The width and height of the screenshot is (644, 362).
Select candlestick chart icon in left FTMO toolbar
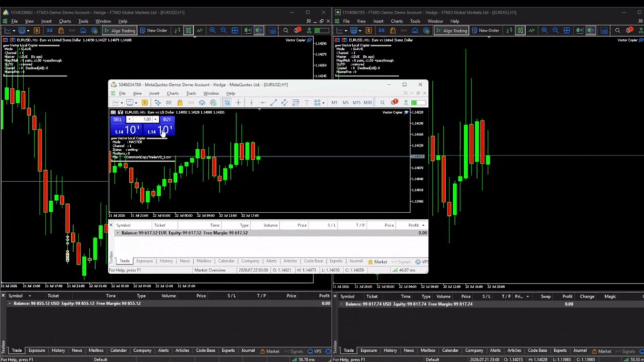[x=188, y=30]
